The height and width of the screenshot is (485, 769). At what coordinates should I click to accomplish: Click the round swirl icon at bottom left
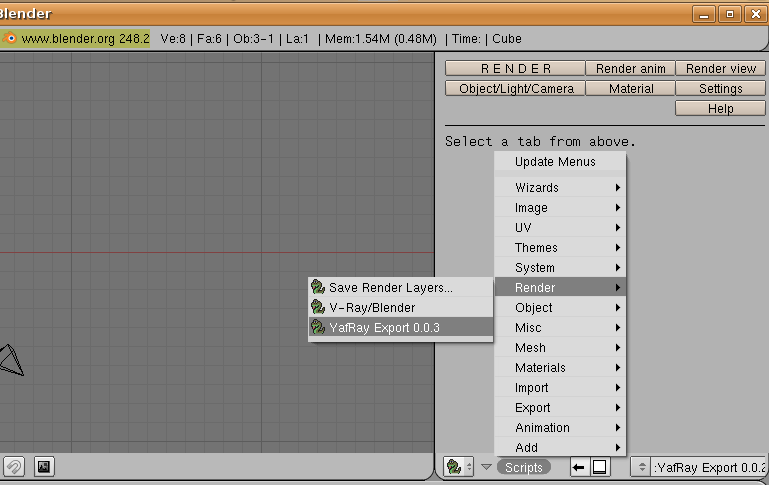pyautogui.click(x=14, y=466)
